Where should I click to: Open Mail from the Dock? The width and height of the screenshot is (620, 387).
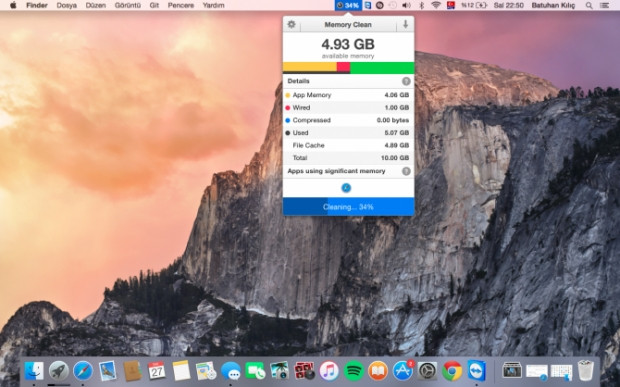(108, 371)
